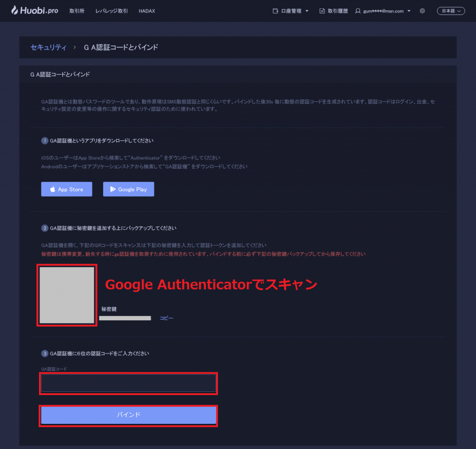Image resolution: width=476 pixels, height=449 pixels.
Task: Click the wallet icon beside 口座管理
Action: pos(275,11)
